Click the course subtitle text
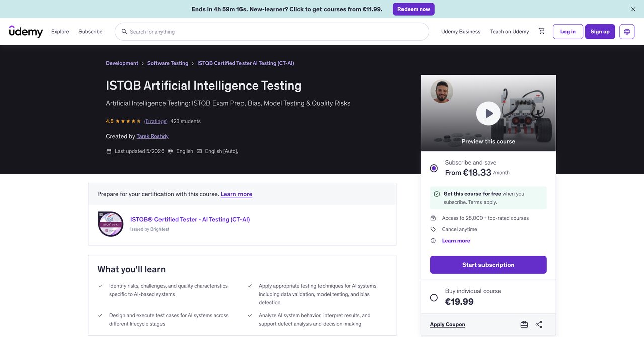The height and width of the screenshot is (337, 644). click(228, 103)
